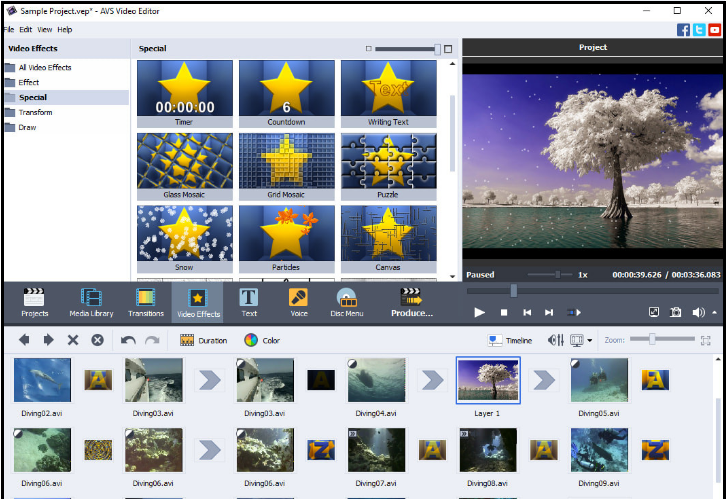
Task: Switch to Timeline view
Action: [510, 340]
